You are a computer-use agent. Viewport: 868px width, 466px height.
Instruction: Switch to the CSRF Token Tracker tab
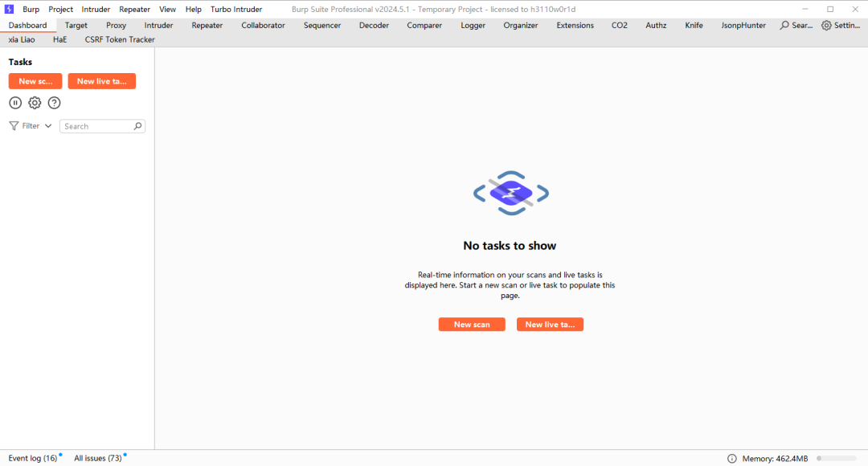[120, 40]
